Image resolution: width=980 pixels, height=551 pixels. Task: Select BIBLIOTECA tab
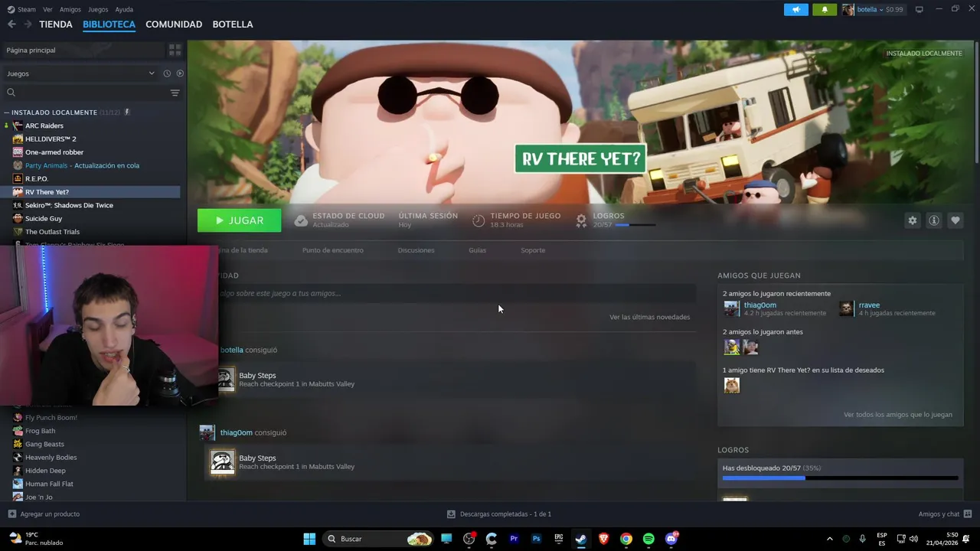(109, 24)
